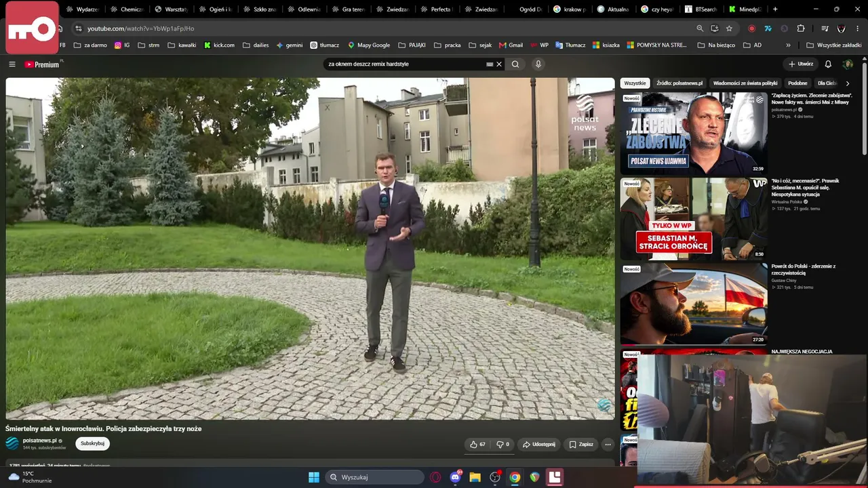Open YouTube notifications bell
The height and width of the screenshot is (488, 868).
(x=828, y=64)
